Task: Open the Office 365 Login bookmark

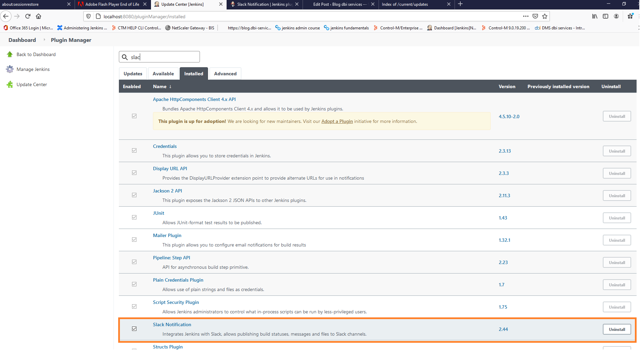Action: click(x=28, y=28)
